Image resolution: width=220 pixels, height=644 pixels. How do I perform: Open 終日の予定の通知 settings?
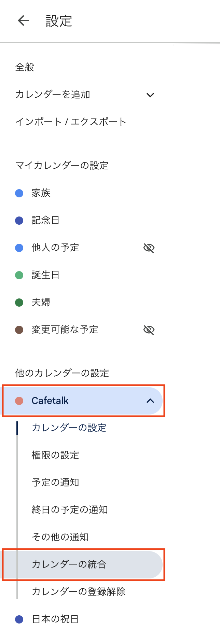[x=69, y=510]
